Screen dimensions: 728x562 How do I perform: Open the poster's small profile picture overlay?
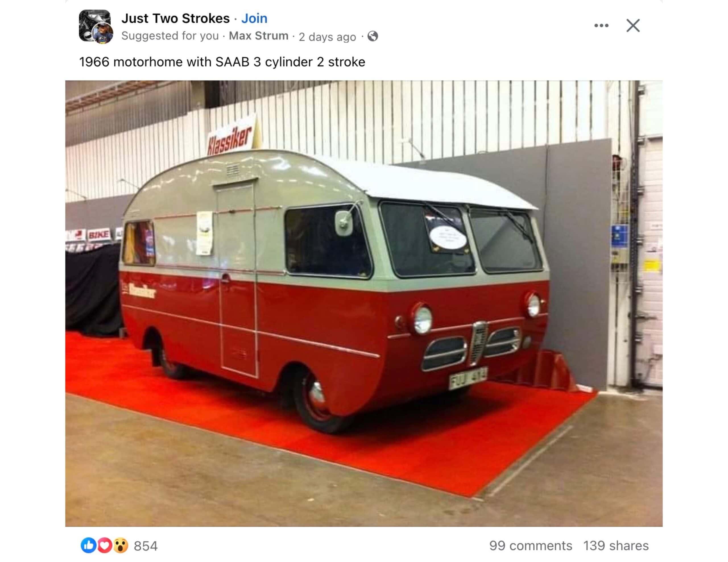point(103,33)
